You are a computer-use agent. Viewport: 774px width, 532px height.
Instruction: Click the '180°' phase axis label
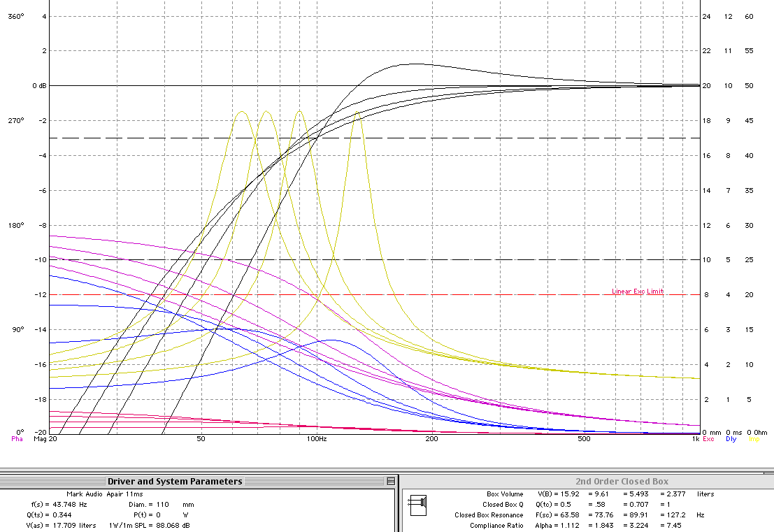coord(16,226)
